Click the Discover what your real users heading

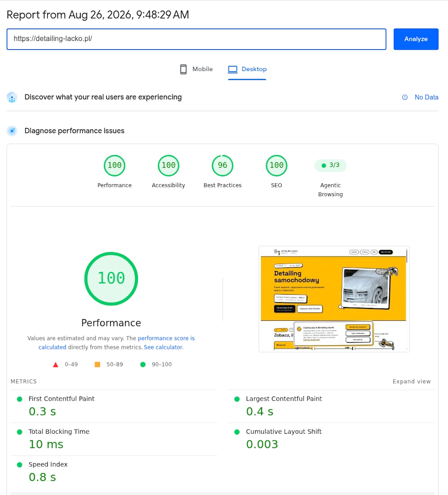(x=103, y=97)
